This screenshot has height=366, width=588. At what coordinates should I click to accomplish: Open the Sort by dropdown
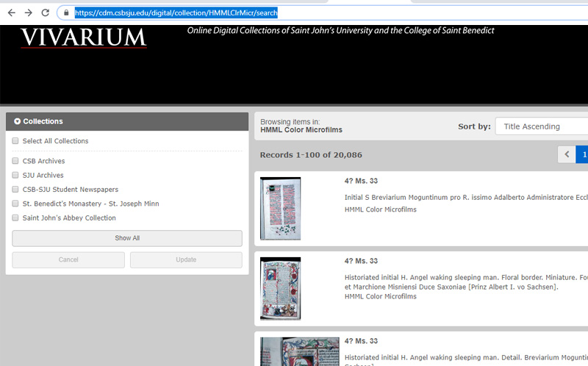click(542, 126)
